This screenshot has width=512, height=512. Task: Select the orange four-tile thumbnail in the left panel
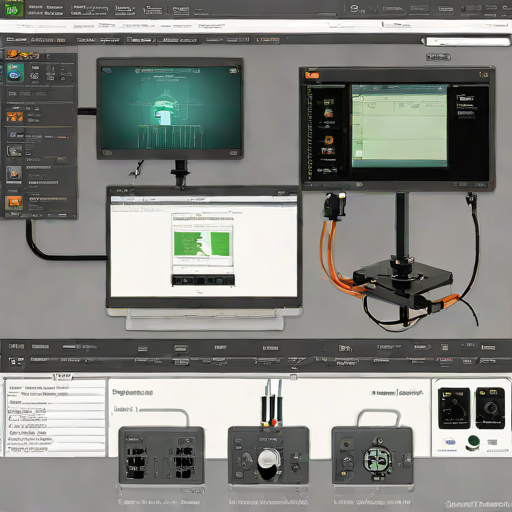(x=15, y=117)
